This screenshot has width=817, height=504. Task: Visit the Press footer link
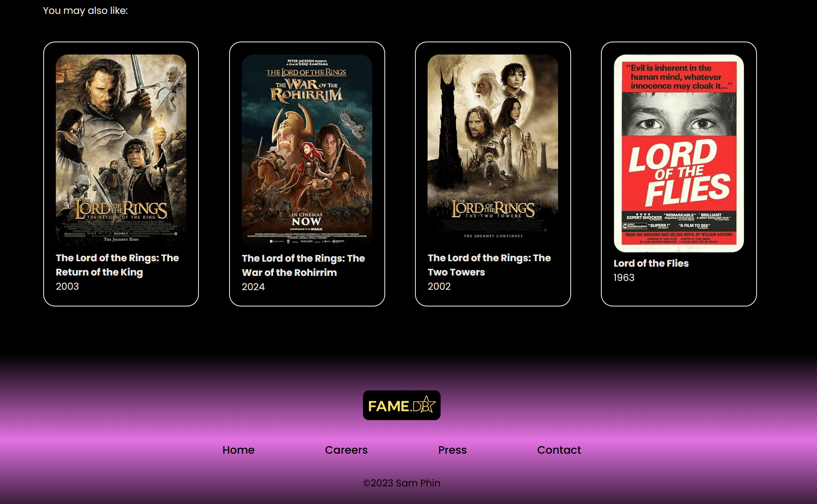tap(452, 450)
